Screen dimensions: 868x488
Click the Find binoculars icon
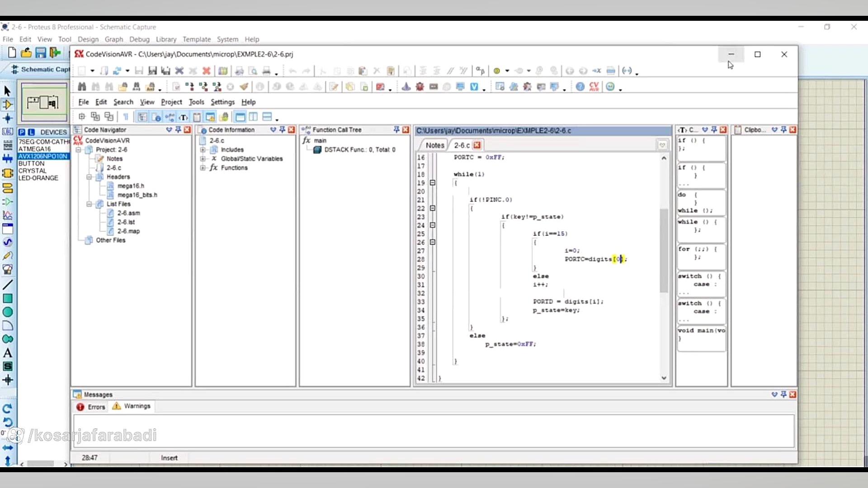(x=82, y=87)
